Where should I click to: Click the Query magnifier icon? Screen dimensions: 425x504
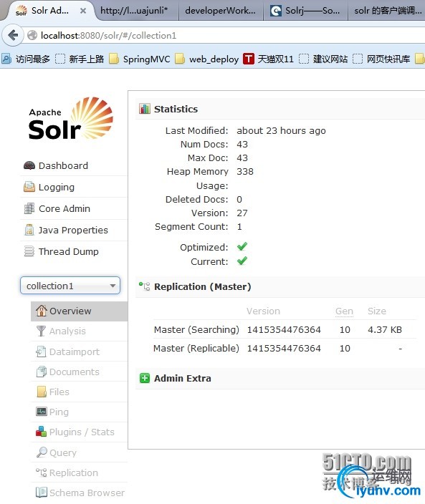coord(42,452)
